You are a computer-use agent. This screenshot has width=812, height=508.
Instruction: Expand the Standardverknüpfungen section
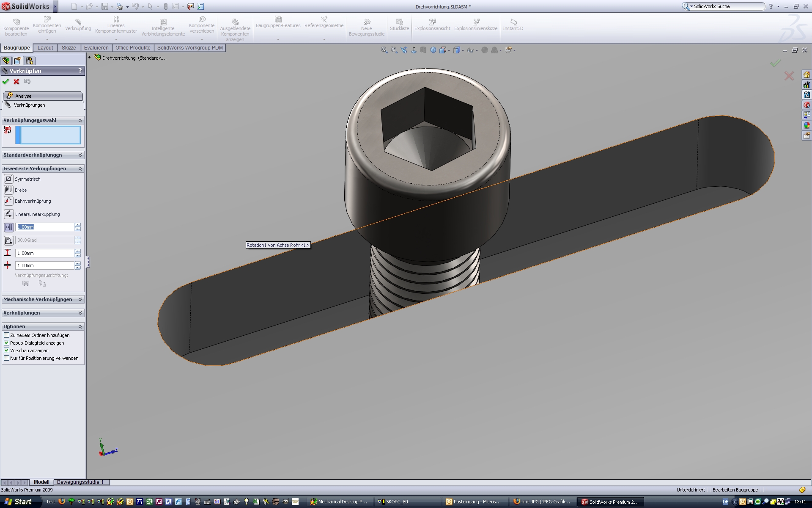(80, 155)
